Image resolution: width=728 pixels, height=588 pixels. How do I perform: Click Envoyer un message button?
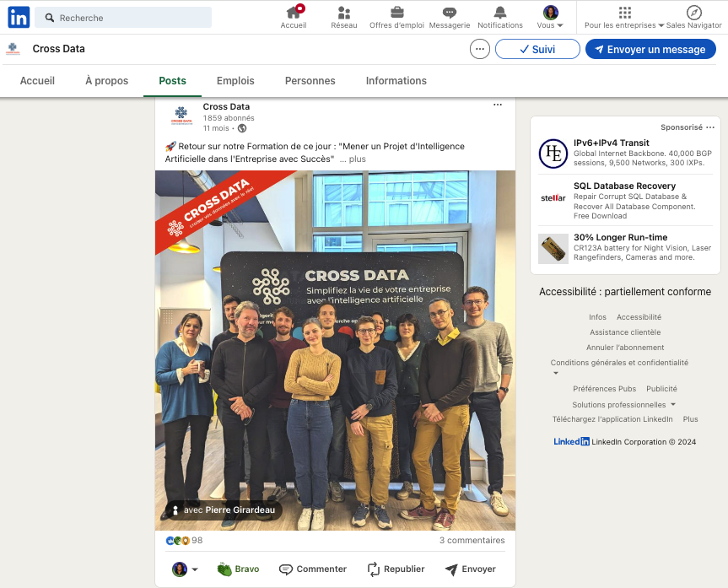[x=651, y=49]
